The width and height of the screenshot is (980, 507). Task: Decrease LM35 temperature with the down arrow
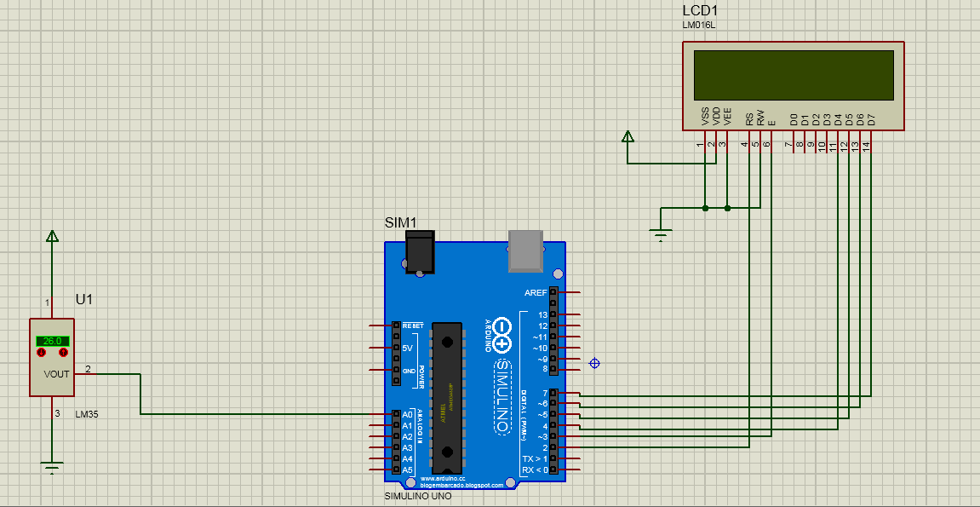(42, 353)
